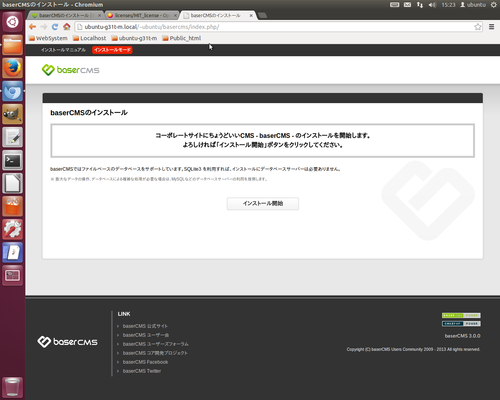
Task: Open the blue document app launcher icon
Action: (x=13, y=252)
